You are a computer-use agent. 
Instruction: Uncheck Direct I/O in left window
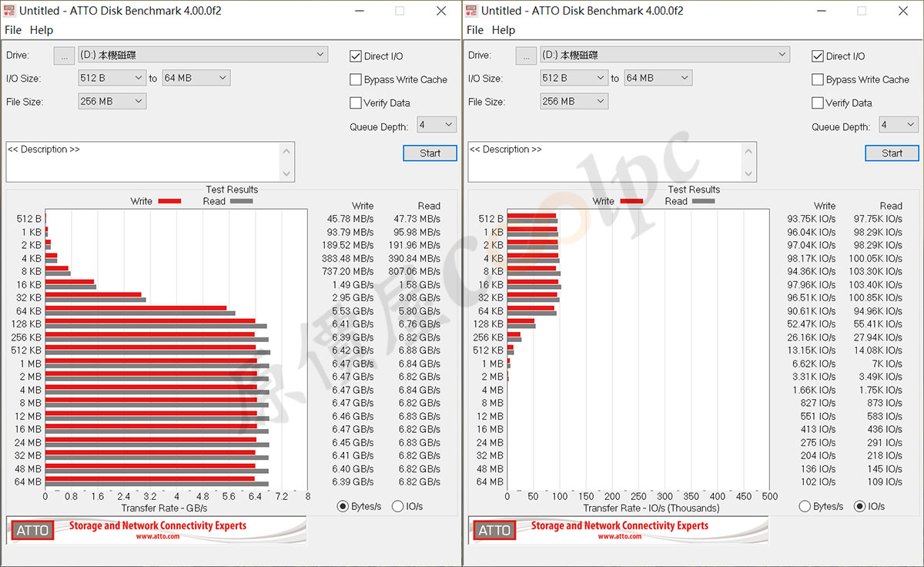(356, 56)
